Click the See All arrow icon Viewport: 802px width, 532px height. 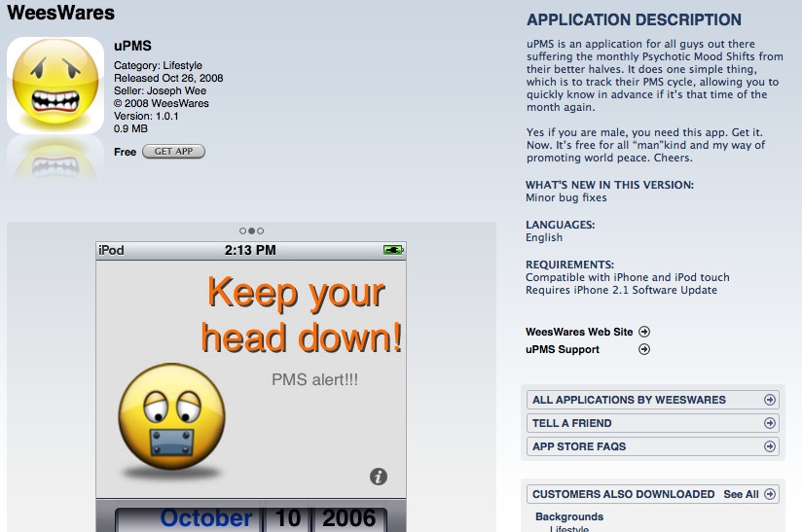(770, 494)
